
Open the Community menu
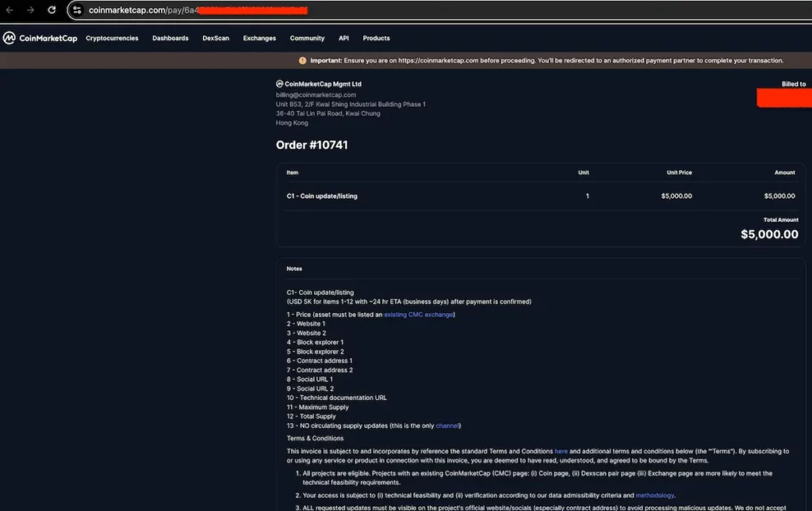click(307, 38)
